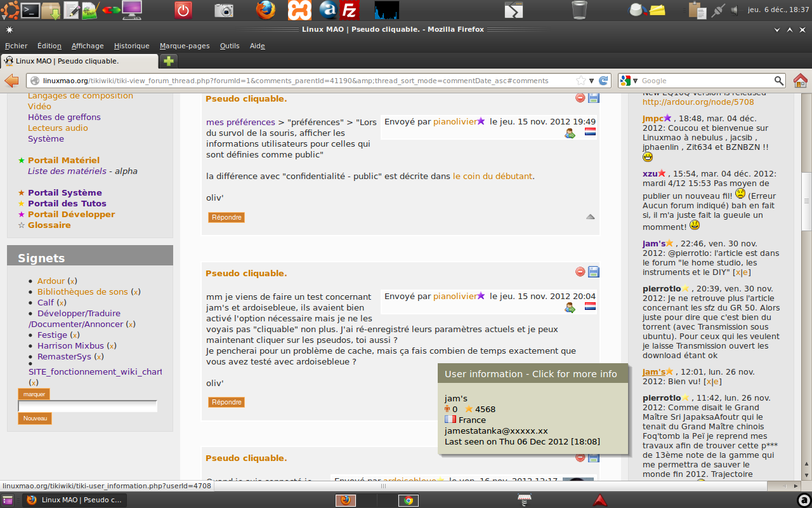Open the text editor notepad icon in the panel
The width and height of the screenshot is (812, 508).
(71, 10)
